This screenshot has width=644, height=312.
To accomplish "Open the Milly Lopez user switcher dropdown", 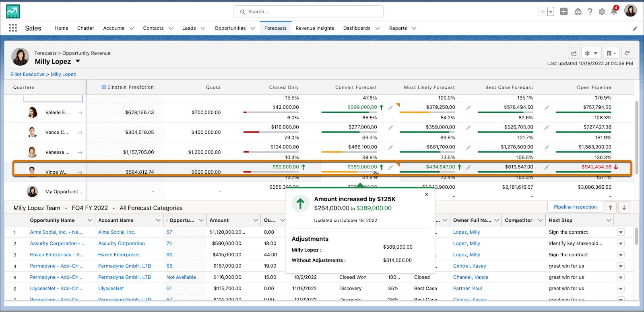I will click(78, 61).
